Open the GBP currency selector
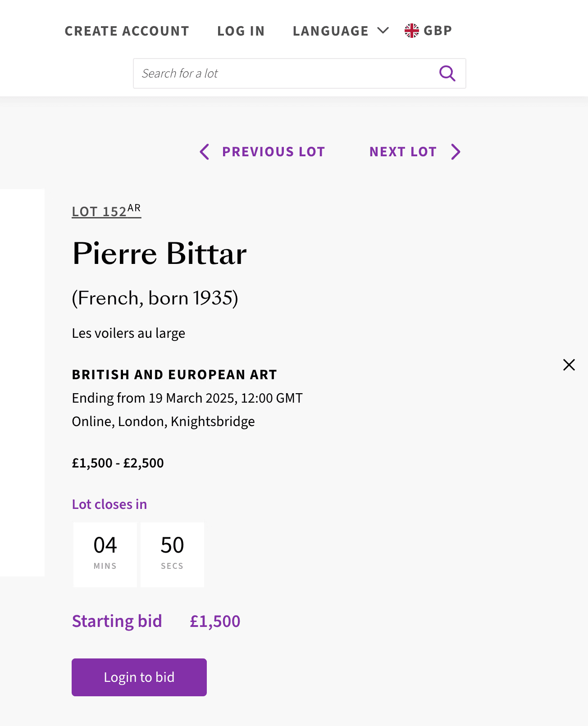This screenshot has height=726, width=588. click(x=438, y=31)
